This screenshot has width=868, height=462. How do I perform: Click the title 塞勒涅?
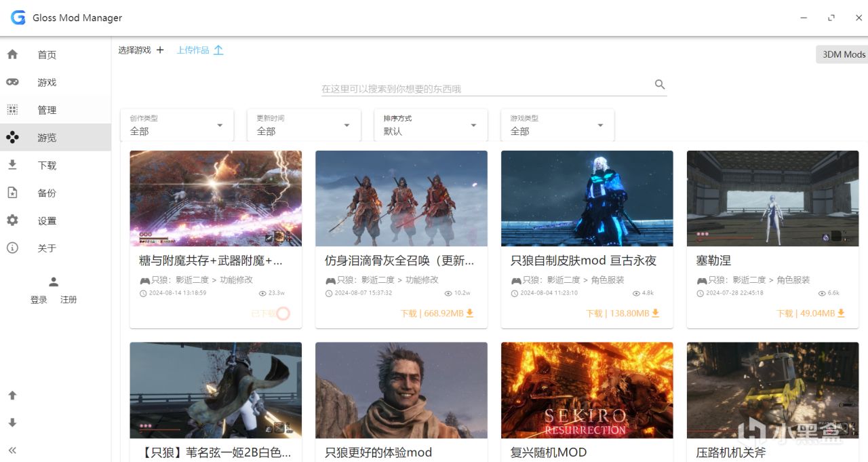713,261
